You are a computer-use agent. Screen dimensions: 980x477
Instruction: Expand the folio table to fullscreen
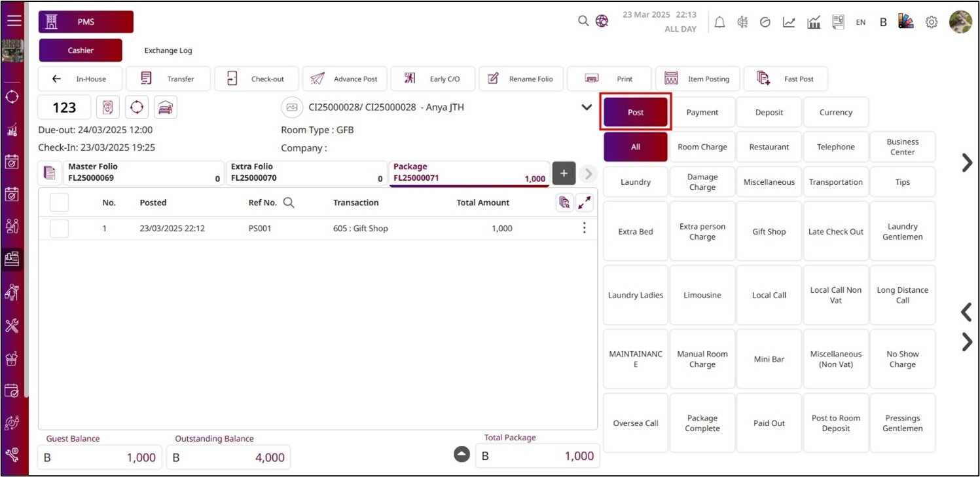[x=584, y=203]
